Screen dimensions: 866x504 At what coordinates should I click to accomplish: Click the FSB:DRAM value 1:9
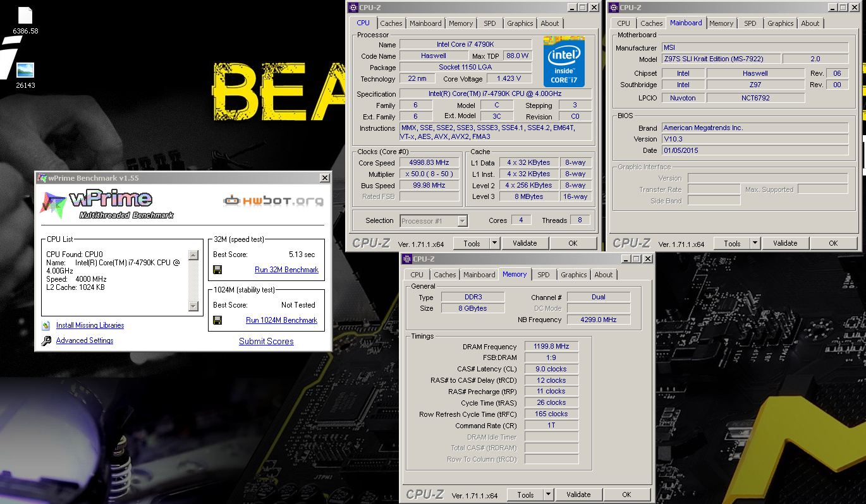(x=551, y=357)
